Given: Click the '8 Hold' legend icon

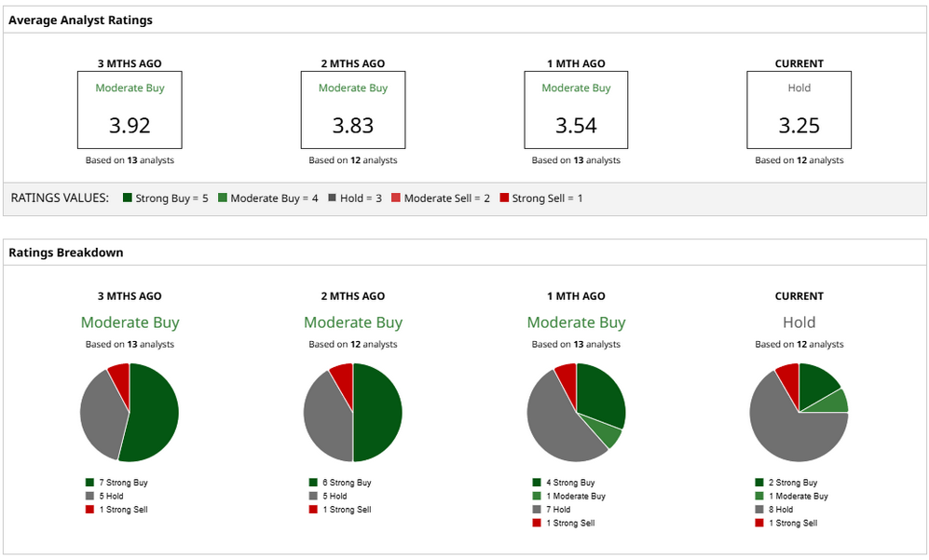Looking at the screenshot, I should (760, 510).
